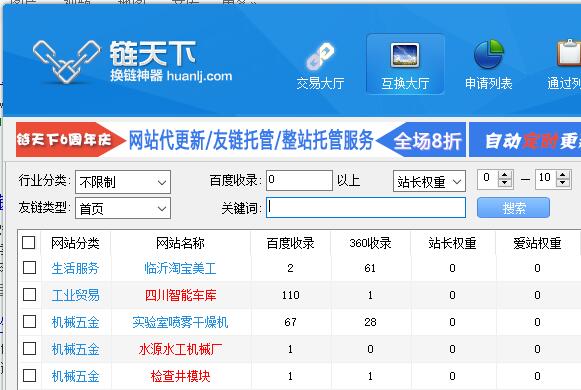This screenshot has width=581, height=390.
Task: Open the 实验室喷雾干燥机 site link
Action: click(180, 322)
